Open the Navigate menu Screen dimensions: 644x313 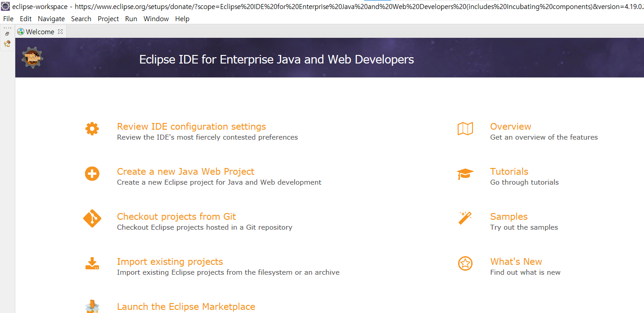pos(51,19)
